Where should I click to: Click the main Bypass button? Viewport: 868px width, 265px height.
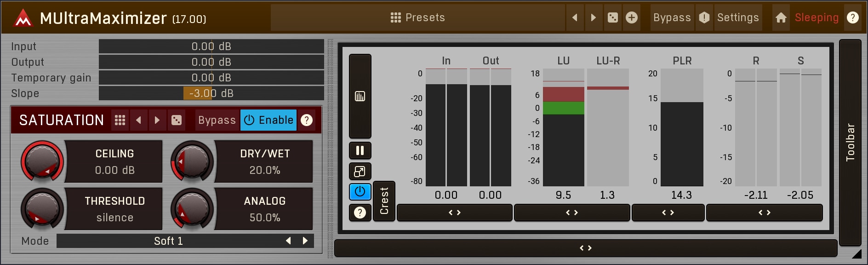click(672, 17)
